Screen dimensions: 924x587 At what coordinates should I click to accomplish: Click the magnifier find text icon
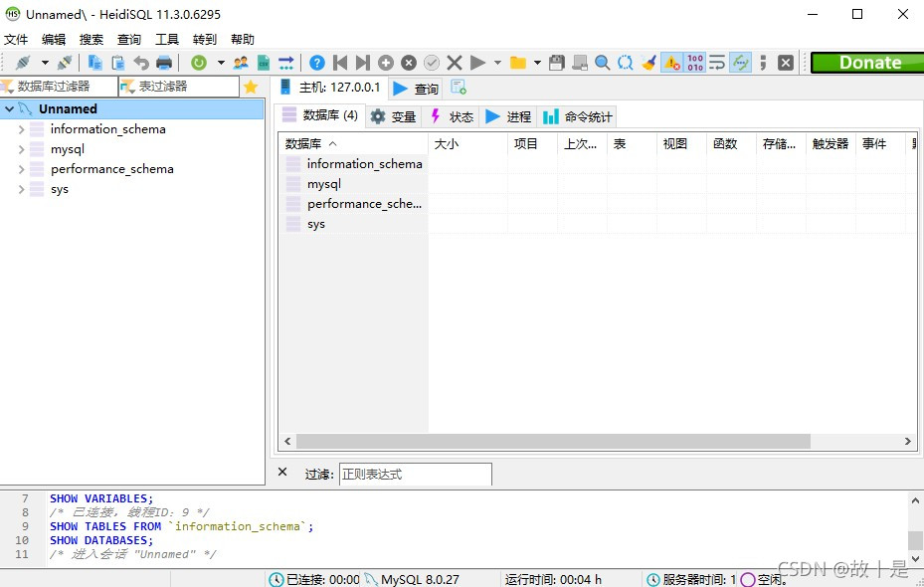click(603, 63)
